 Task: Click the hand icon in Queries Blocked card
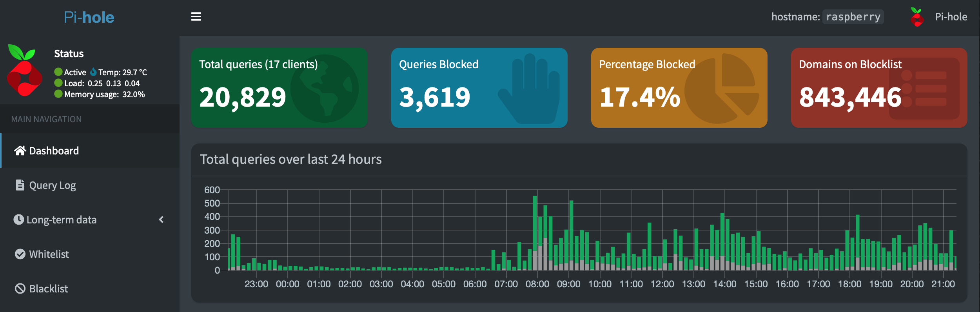[x=529, y=89]
